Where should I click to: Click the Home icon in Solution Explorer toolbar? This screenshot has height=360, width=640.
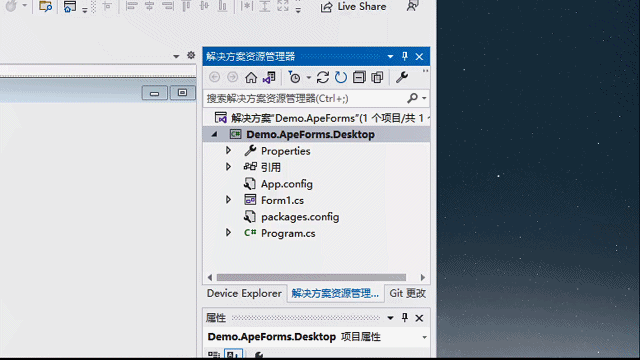point(251,77)
